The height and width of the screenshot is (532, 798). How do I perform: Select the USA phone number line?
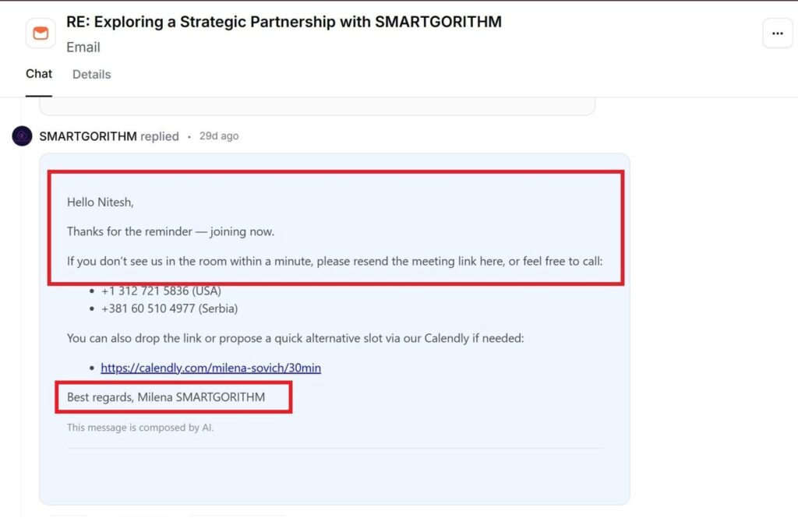pos(161,291)
